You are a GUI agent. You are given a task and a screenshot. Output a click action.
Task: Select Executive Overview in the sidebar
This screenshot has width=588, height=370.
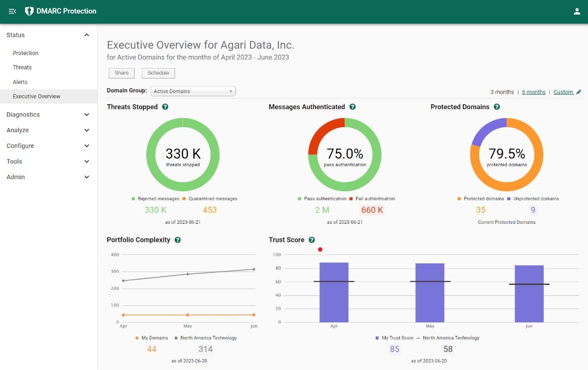[x=49, y=96]
